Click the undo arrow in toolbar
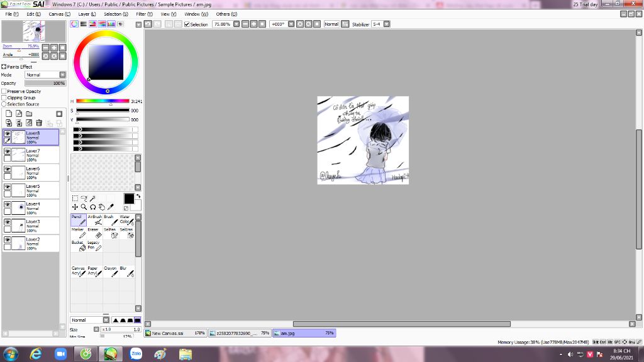This screenshot has height=362, width=644. pyautogui.click(x=148, y=25)
